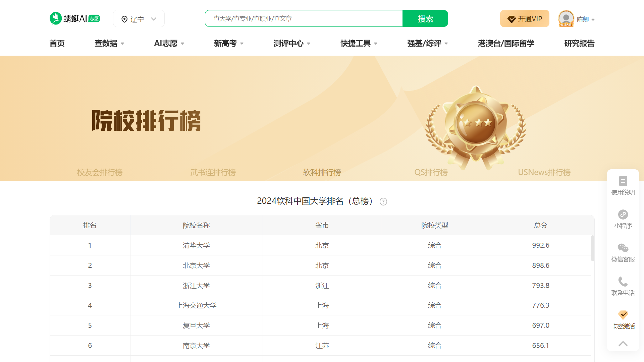Open the 研究报告 section
Screen dimensions: 644x362
[579, 43]
